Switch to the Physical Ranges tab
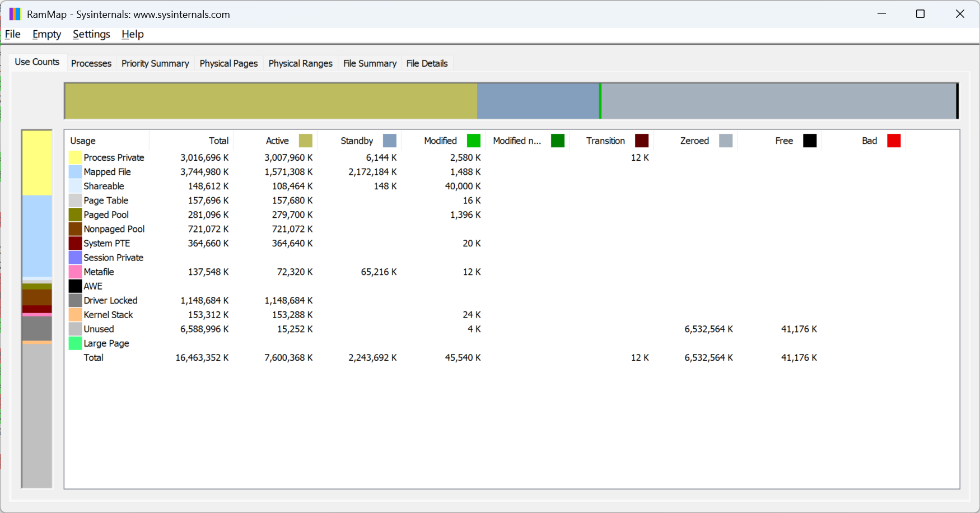Viewport: 980px width, 513px height. click(x=301, y=63)
